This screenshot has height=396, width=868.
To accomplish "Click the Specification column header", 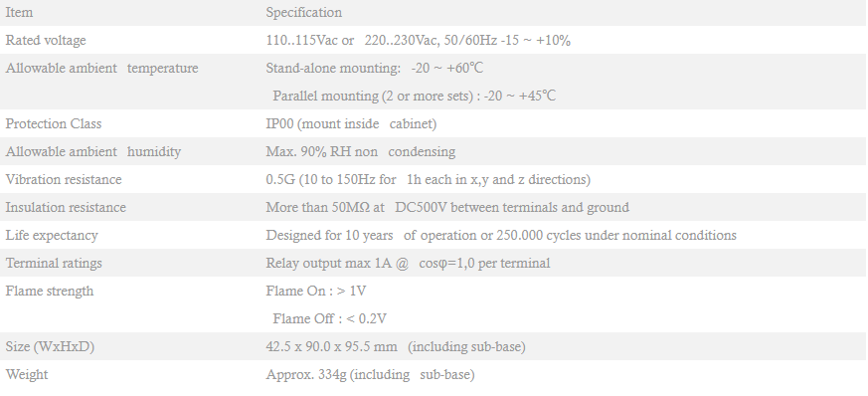I will coord(304,12).
